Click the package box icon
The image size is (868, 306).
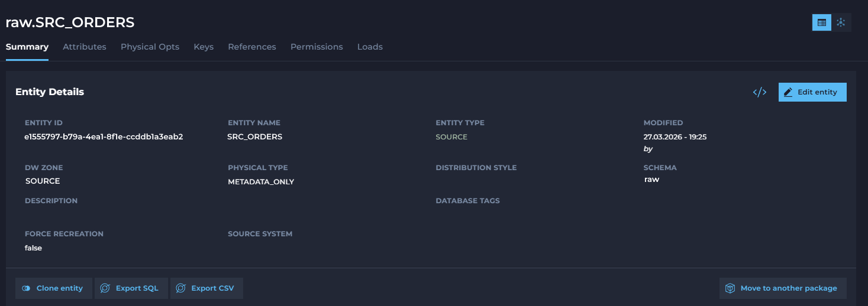tap(731, 288)
